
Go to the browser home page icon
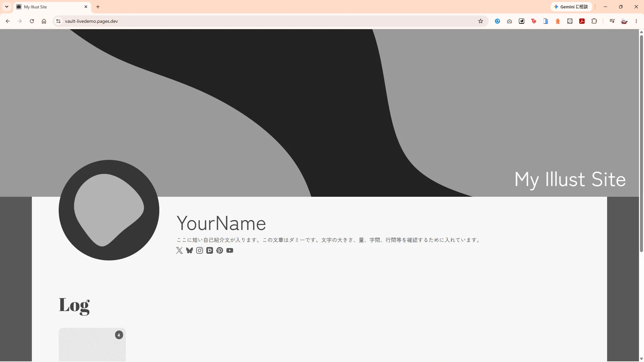[x=44, y=21]
